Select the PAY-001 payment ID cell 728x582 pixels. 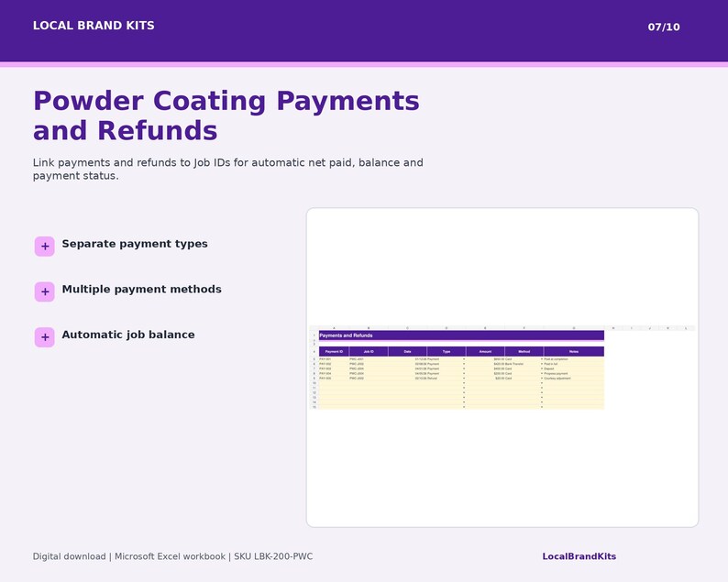click(334, 359)
